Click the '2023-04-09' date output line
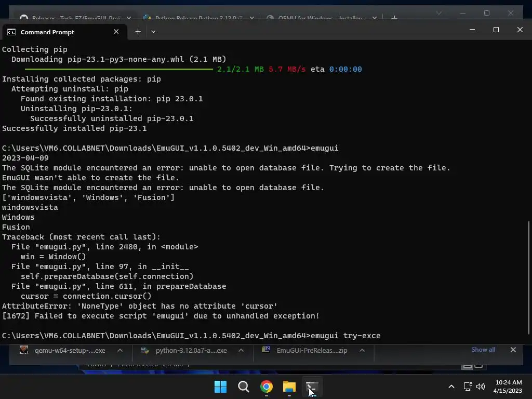 click(25, 158)
